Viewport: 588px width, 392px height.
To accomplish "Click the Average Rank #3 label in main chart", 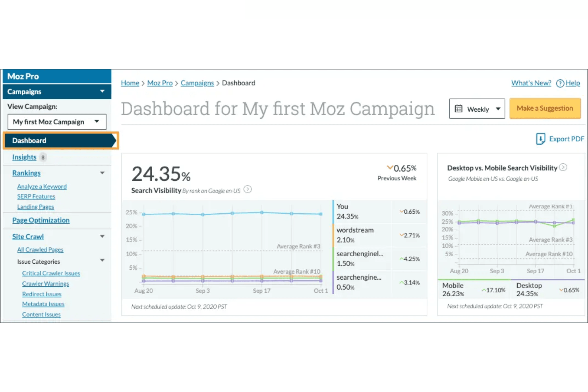I will tap(298, 246).
